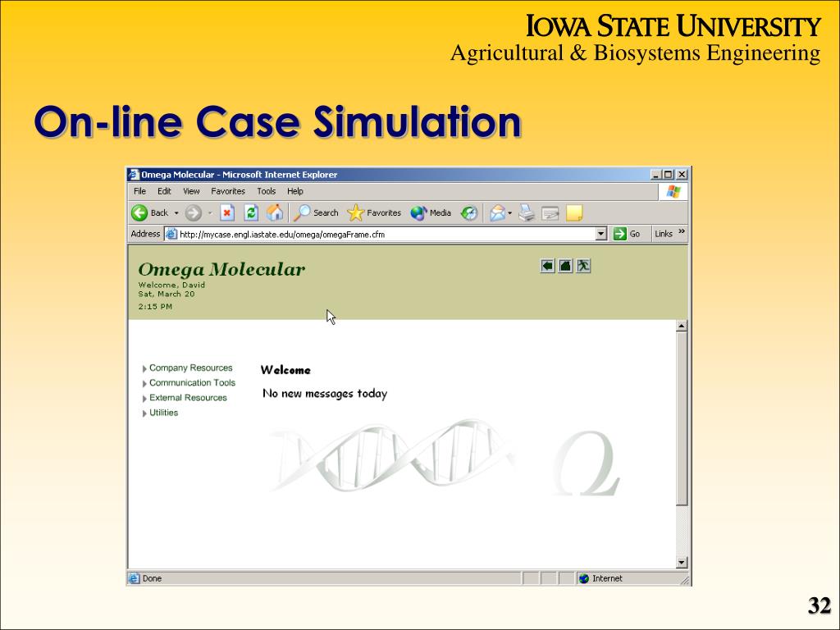
Task: Open Search with the magnifier icon
Action: 302,212
